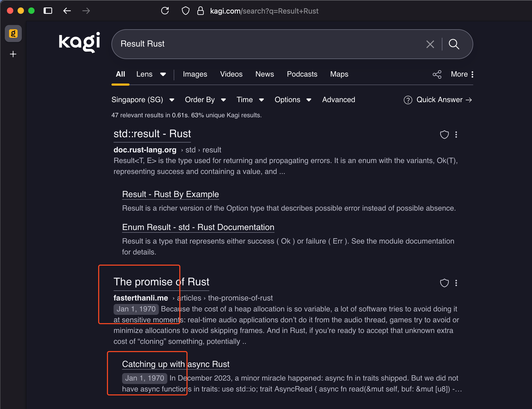Click the magnifying glass search icon
This screenshot has height=409, width=532.
[454, 44]
